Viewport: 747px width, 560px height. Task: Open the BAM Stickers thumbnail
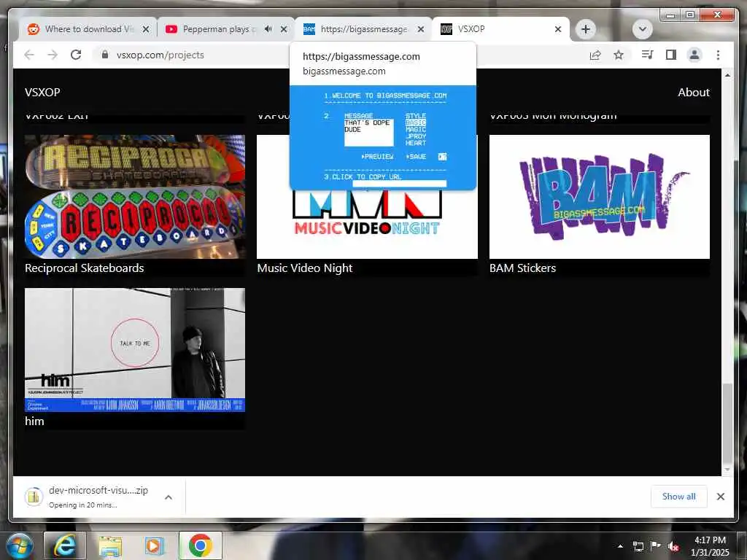pos(600,197)
